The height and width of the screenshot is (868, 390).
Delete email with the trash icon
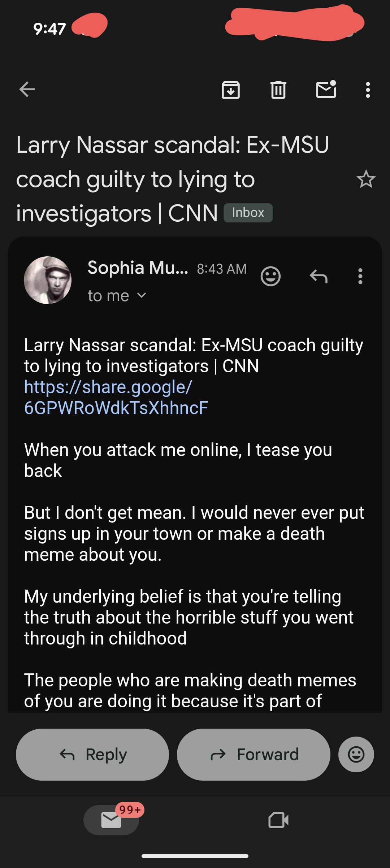point(278,90)
